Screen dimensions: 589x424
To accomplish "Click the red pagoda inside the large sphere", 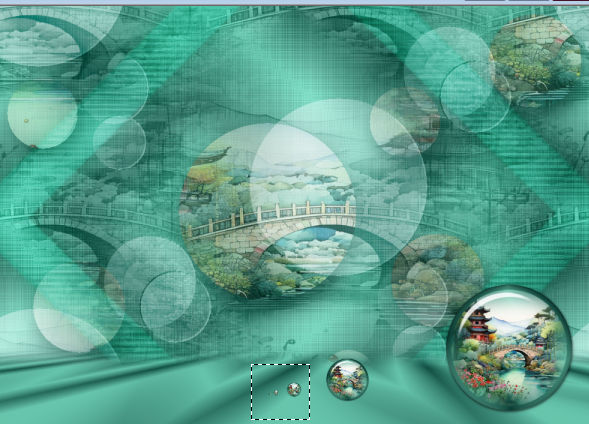I will point(480,324).
